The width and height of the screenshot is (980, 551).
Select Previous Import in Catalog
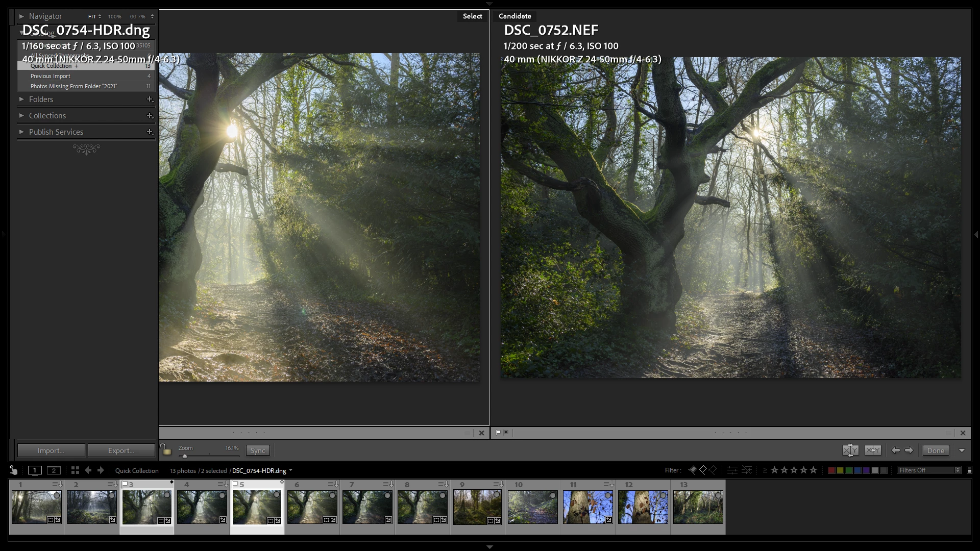50,76
